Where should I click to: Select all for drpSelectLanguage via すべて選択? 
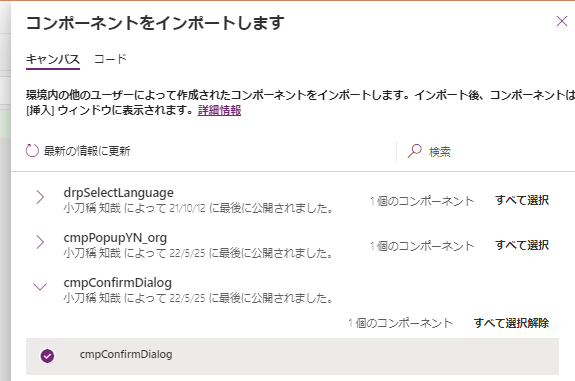tap(521, 200)
